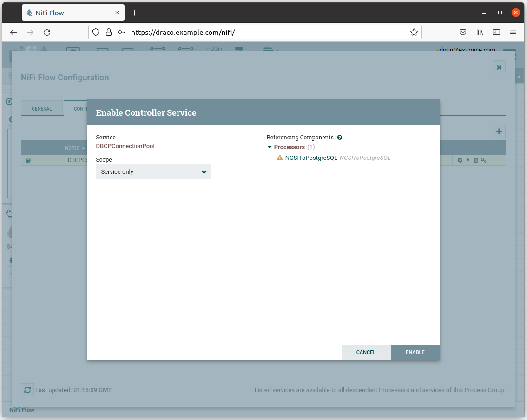
Task: Delete the controller service with trash icon
Action: click(475, 160)
